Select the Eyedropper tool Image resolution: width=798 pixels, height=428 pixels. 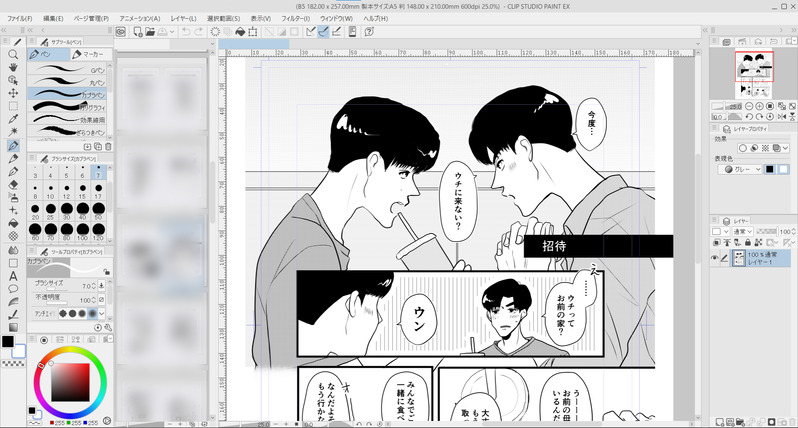pos(13,119)
